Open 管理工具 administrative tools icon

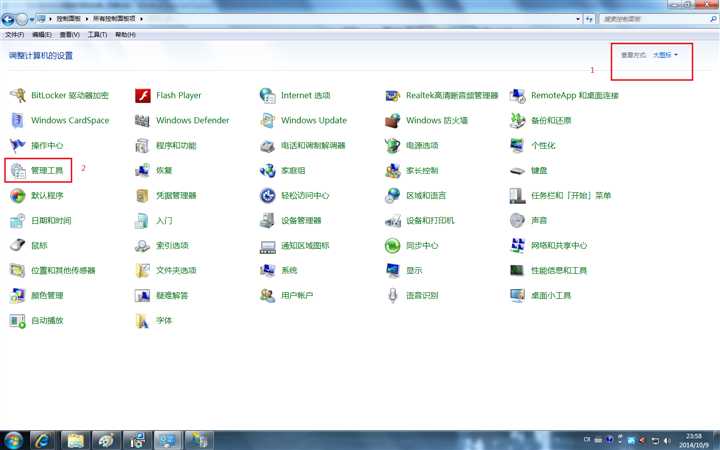point(17,170)
